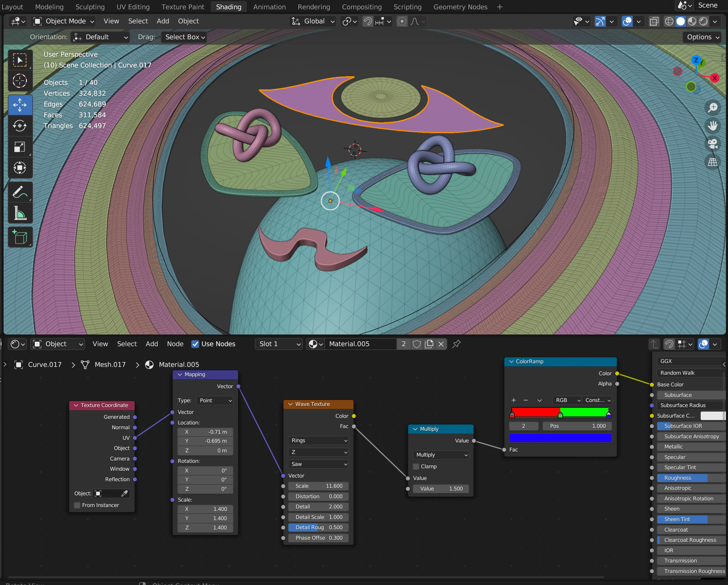Viewport: 728px width, 585px height.
Task: Duplicate Material.005 with new material icon
Action: [429, 344]
